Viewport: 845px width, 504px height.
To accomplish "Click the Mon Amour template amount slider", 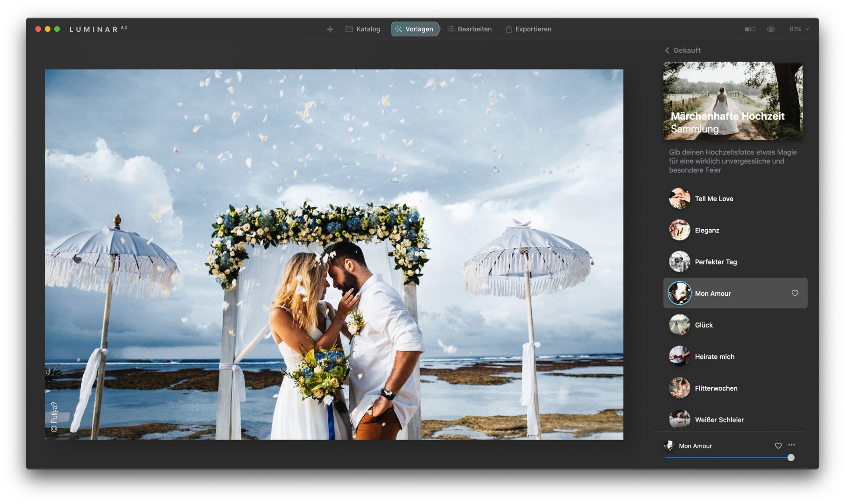I will [728, 458].
